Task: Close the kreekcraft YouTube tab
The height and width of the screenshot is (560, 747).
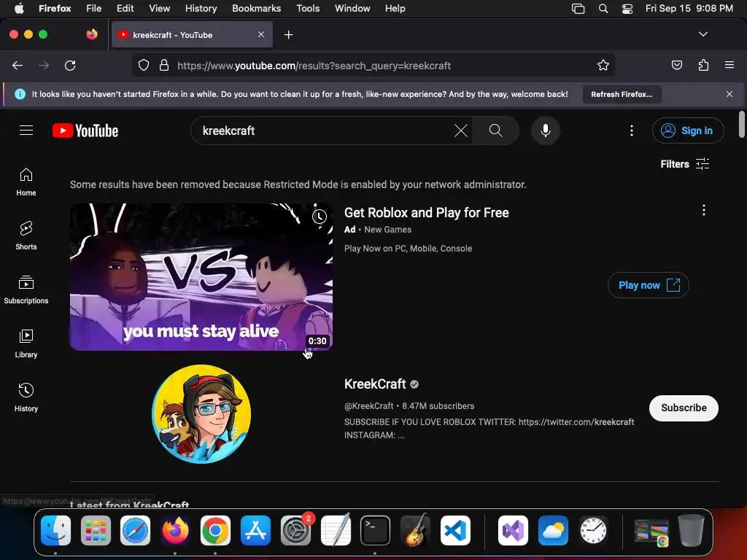Action: (261, 34)
